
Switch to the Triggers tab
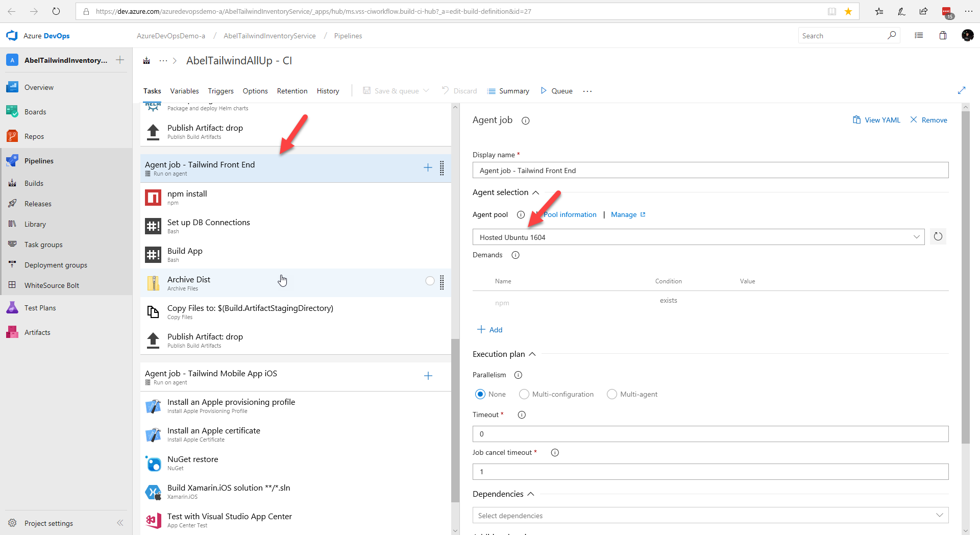[x=220, y=91]
